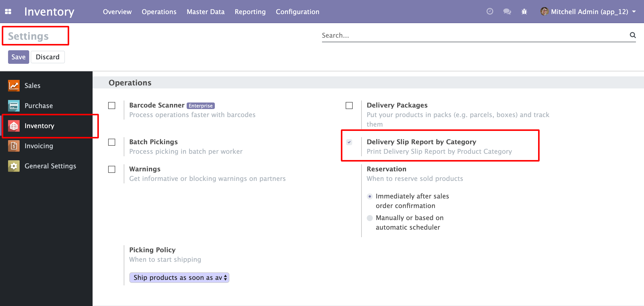The width and height of the screenshot is (644, 306).
Task: Open the Operations menu
Action: pyautogui.click(x=159, y=12)
